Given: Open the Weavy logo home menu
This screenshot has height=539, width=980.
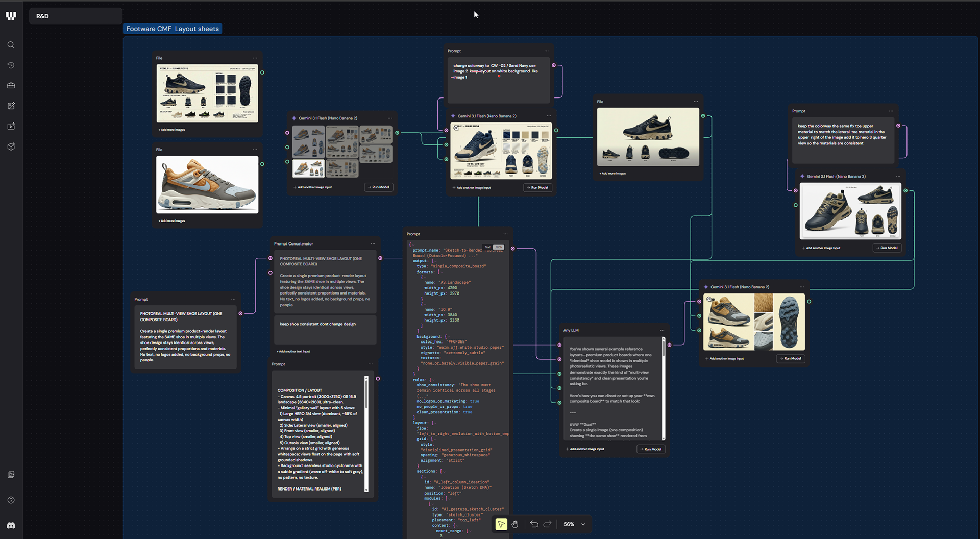Looking at the screenshot, I should 11,16.
